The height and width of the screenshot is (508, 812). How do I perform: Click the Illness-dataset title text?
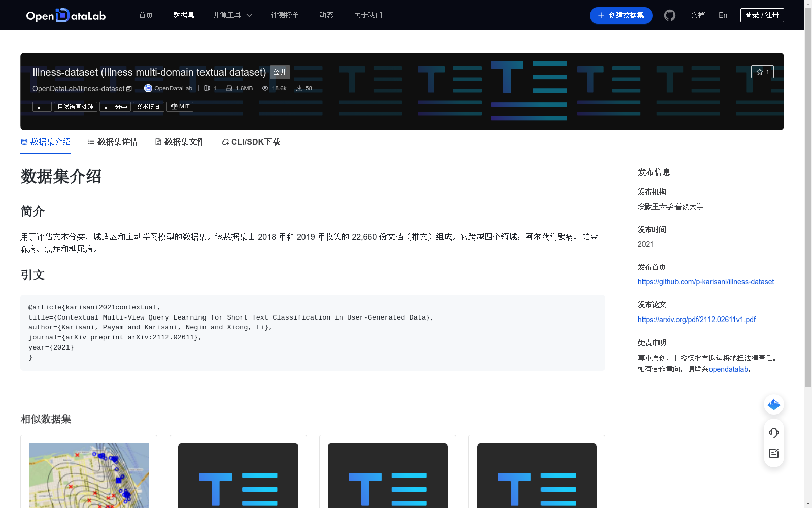[149, 72]
